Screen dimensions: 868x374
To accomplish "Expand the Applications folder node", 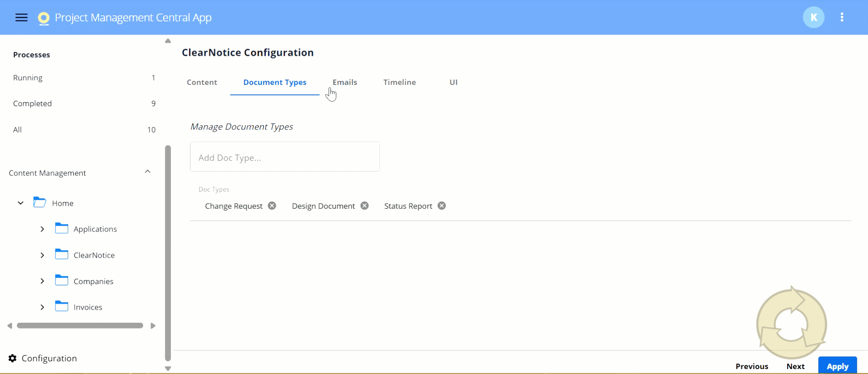I will [x=42, y=229].
